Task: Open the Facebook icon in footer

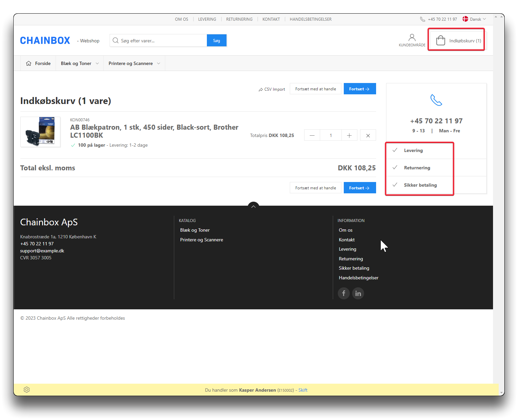Action: [x=344, y=293]
